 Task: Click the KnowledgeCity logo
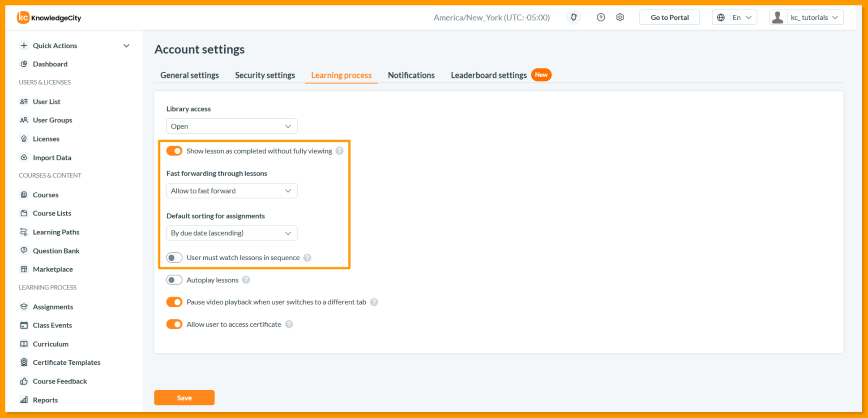tap(49, 17)
